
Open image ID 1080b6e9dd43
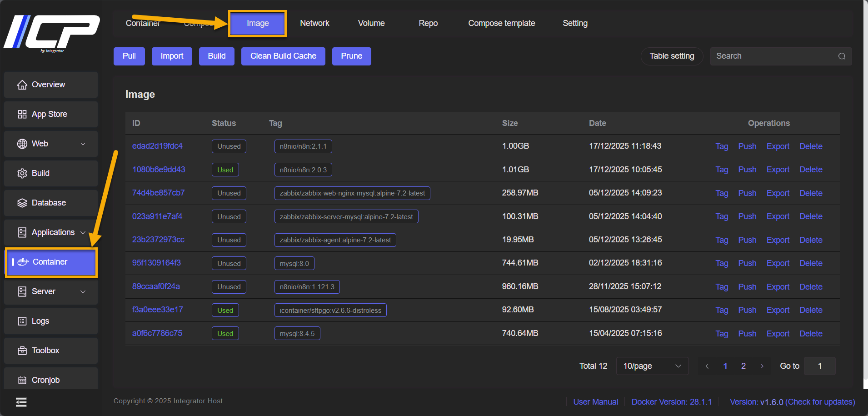[159, 170]
